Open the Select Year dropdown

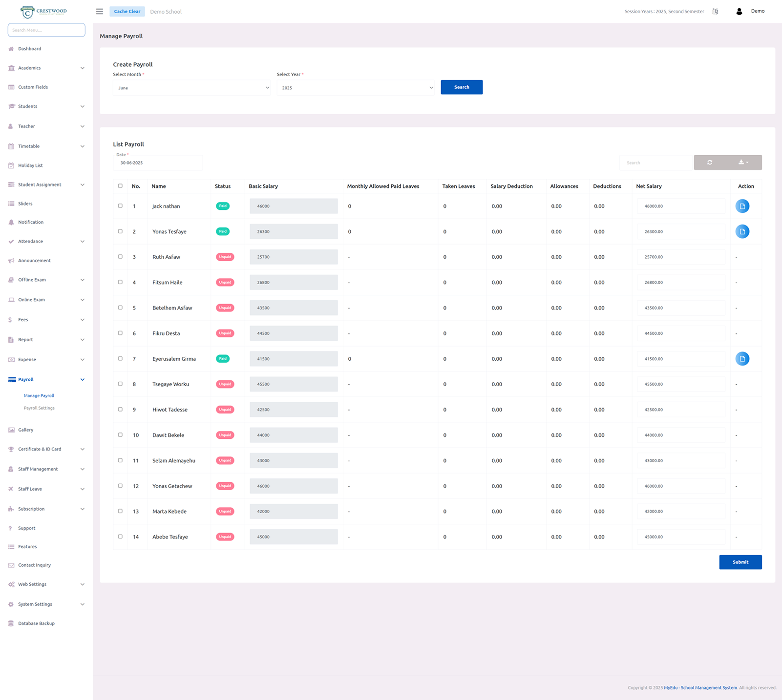click(355, 88)
